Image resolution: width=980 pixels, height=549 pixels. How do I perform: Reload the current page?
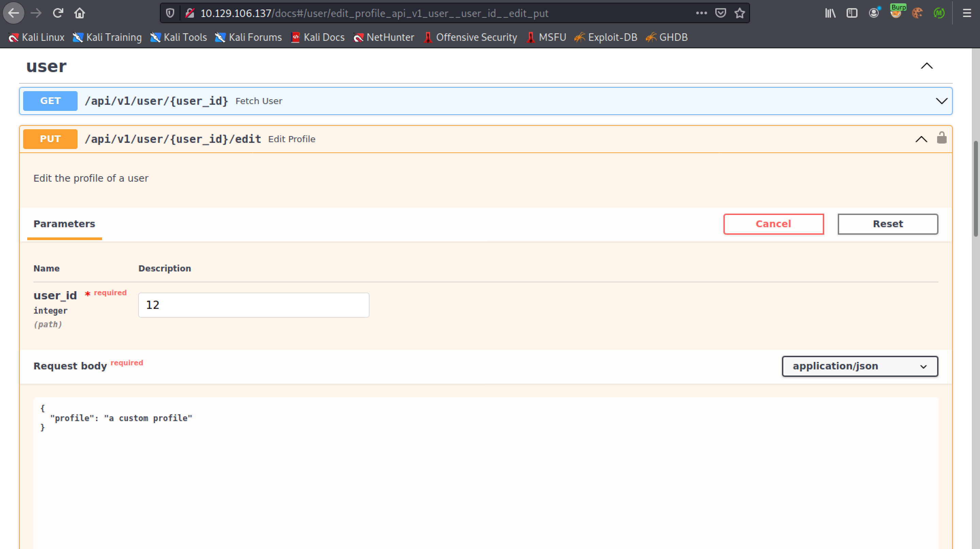tap(58, 13)
